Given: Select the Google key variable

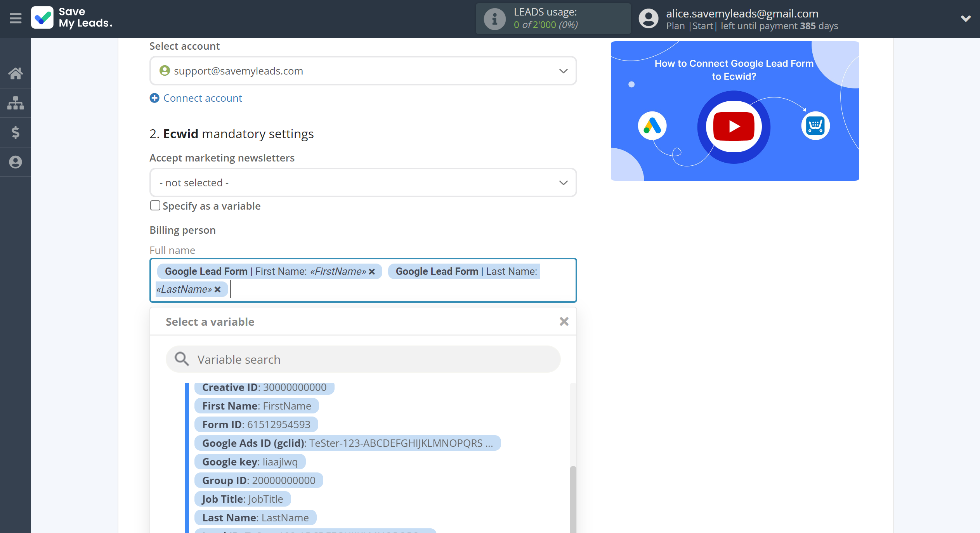Looking at the screenshot, I should pos(250,462).
